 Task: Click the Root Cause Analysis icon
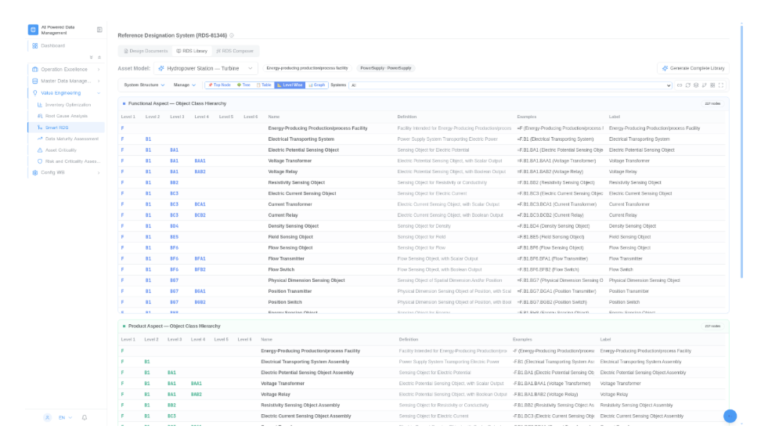point(40,116)
